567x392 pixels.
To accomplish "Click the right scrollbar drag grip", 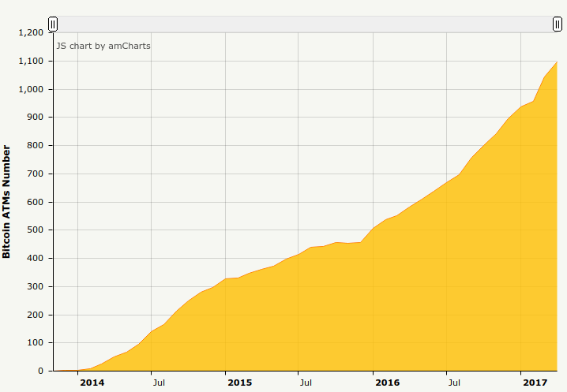I will [557, 24].
